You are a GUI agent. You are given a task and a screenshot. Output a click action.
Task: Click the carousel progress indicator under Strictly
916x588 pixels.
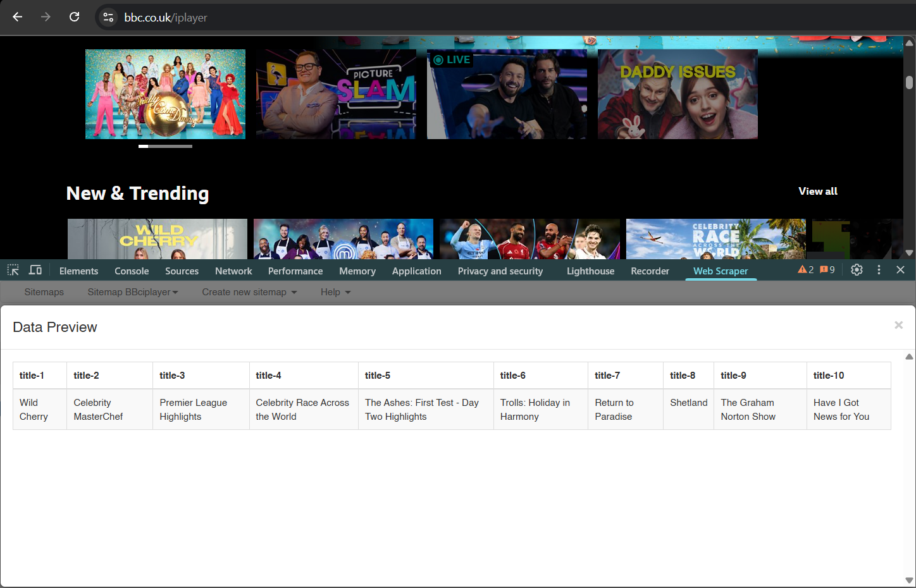(165, 146)
